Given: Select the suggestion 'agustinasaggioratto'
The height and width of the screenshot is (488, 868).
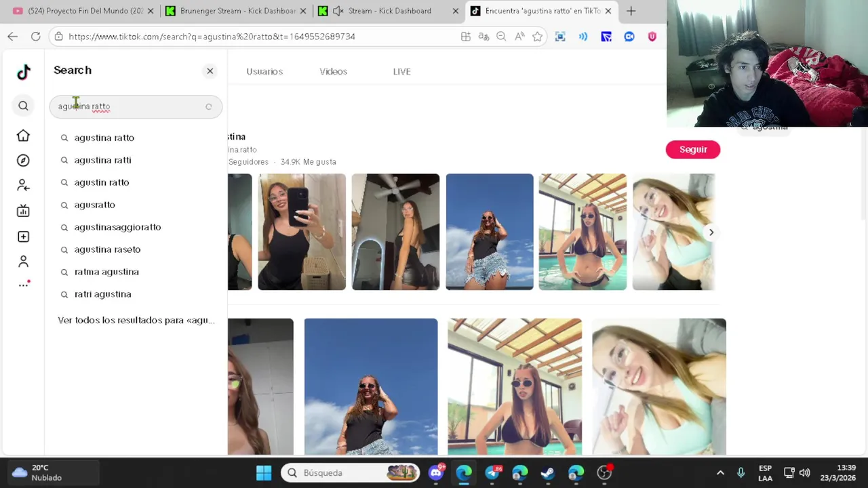Looking at the screenshot, I should (117, 227).
